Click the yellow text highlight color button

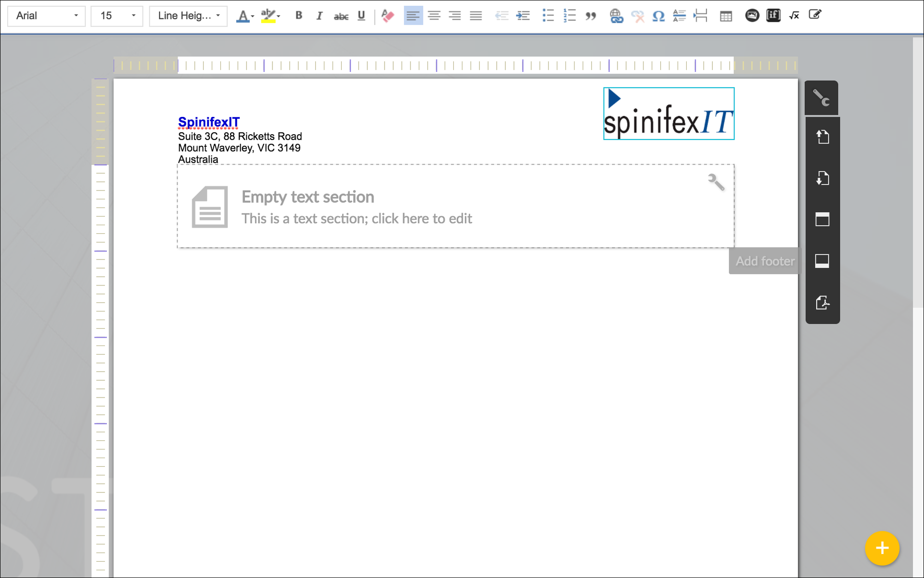click(x=268, y=15)
